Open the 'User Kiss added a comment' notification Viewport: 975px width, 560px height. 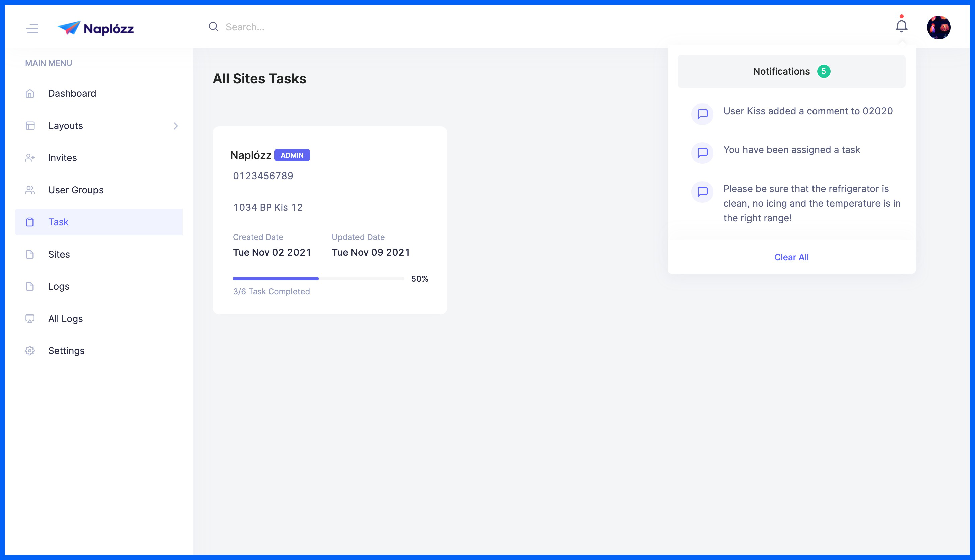[807, 111]
